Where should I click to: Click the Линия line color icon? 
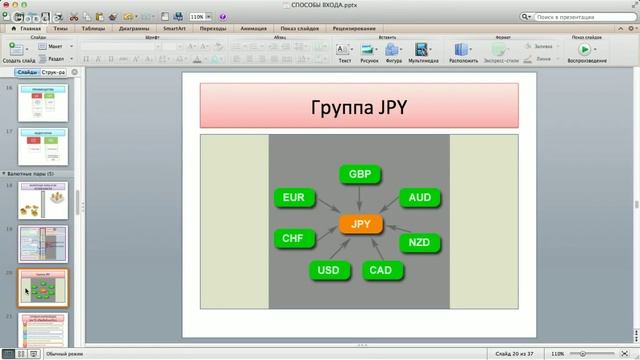(x=528, y=59)
